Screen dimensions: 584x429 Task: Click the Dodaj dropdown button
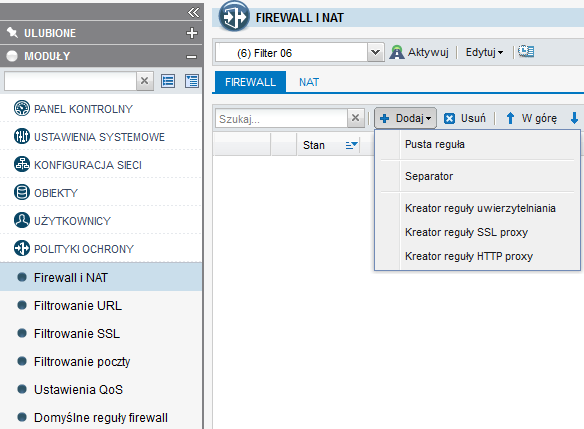point(405,118)
